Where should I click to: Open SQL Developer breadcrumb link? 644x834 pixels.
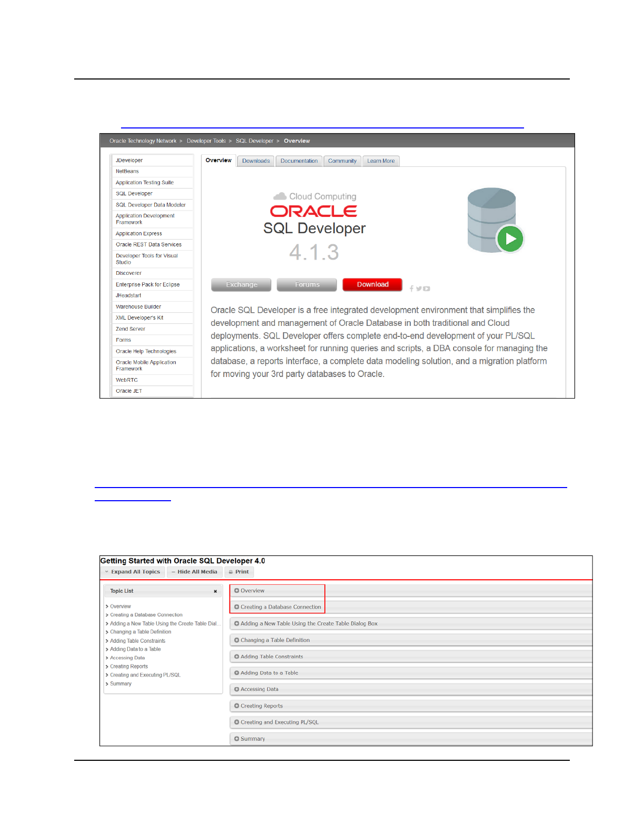point(255,141)
